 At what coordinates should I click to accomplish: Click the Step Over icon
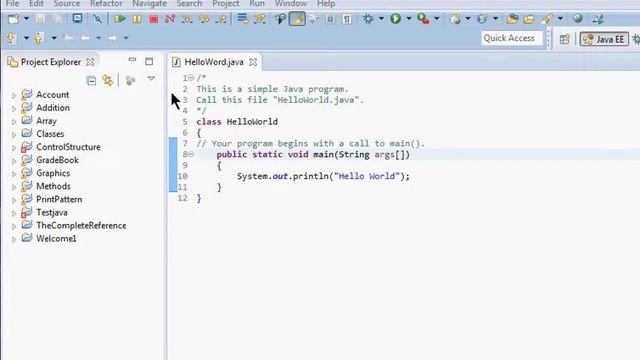(204, 19)
